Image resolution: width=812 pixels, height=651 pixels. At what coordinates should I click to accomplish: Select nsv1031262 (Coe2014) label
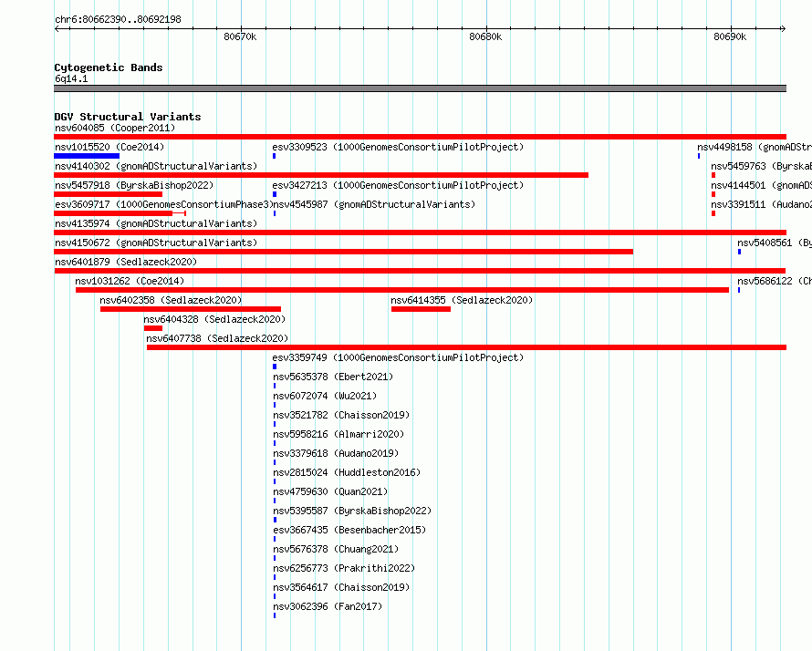coord(130,281)
